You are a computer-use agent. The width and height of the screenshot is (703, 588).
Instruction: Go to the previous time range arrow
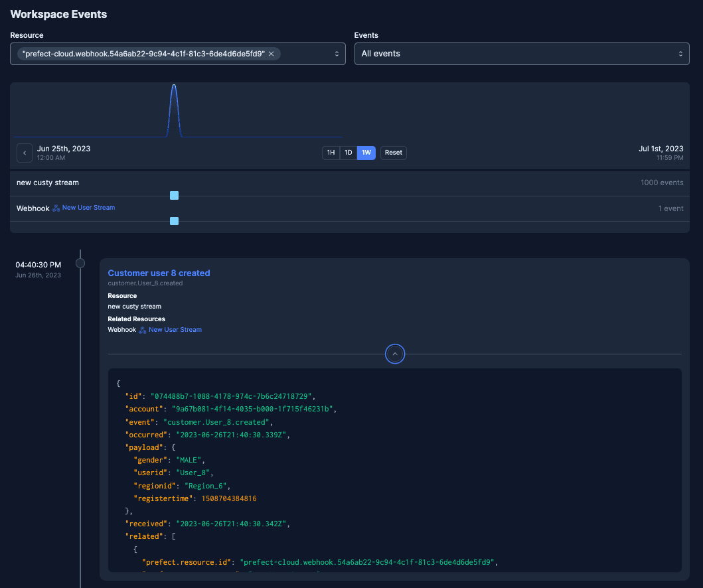[25, 153]
